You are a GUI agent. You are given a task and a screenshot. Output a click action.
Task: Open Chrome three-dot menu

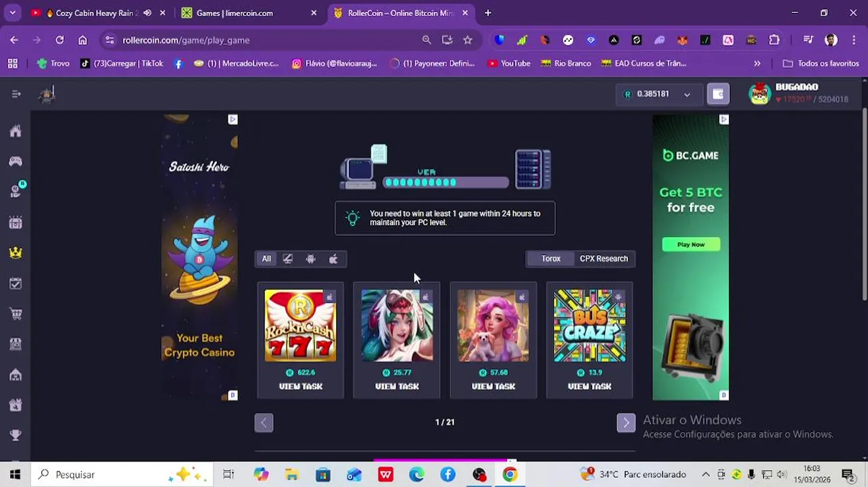click(854, 40)
